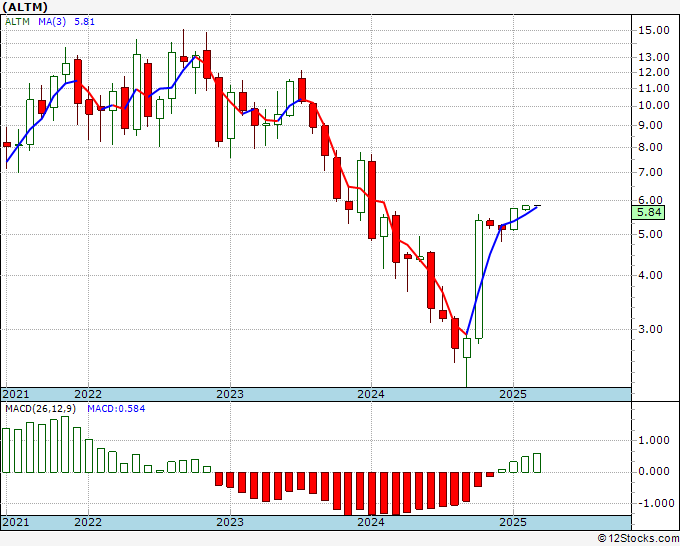Click the 12Stocks.com copyright link
This screenshot has height=546, width=680.
(x=638, y=539)
